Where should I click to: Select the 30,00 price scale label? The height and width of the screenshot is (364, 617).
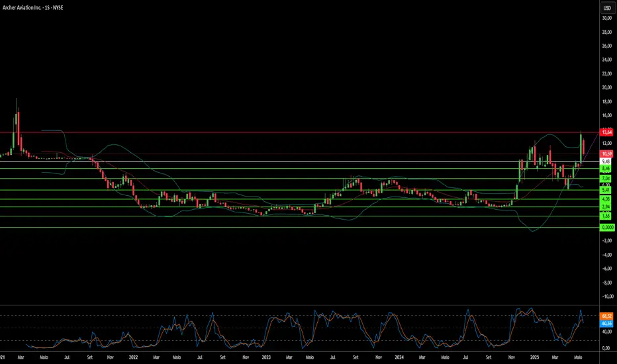click(x=607, y=18)
